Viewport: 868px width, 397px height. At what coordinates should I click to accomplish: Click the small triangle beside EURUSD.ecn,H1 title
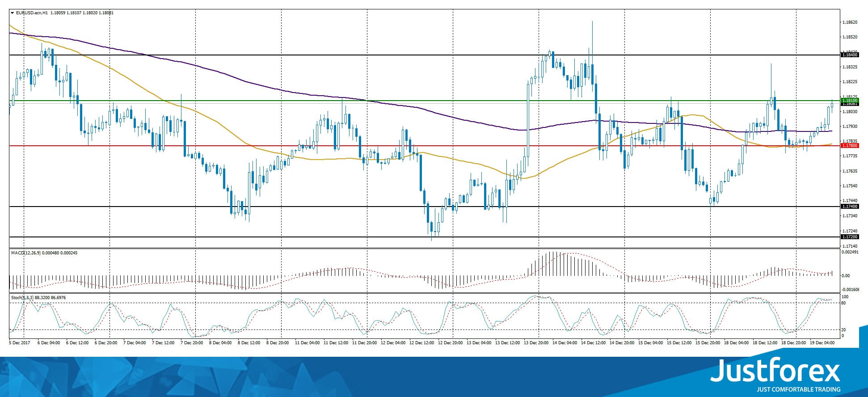[x=13, y=13]
